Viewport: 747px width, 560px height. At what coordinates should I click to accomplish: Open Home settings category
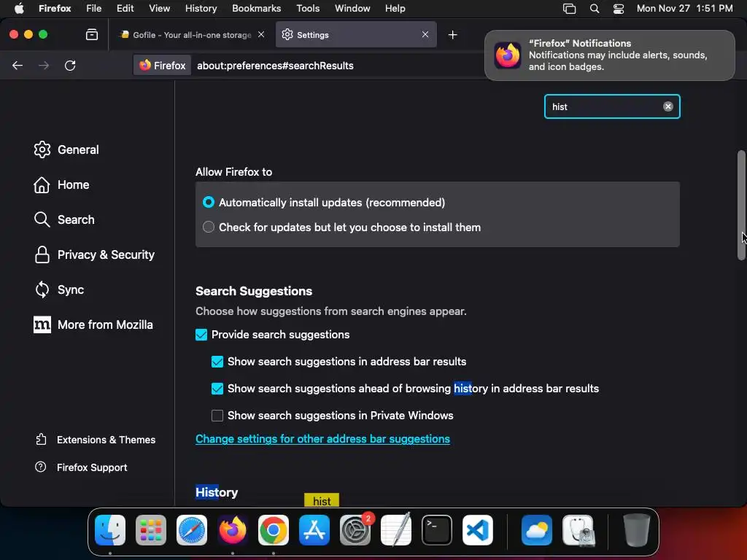click(x=61, y=184)
